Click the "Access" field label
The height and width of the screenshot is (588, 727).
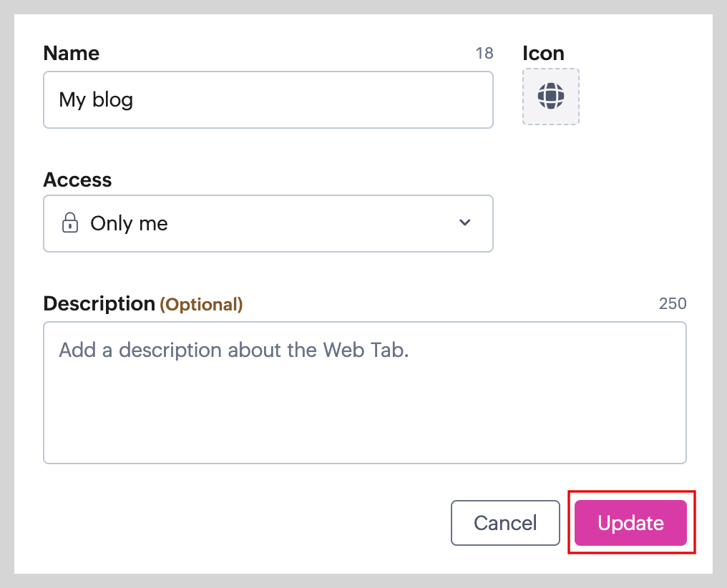[x=77, y=180]
